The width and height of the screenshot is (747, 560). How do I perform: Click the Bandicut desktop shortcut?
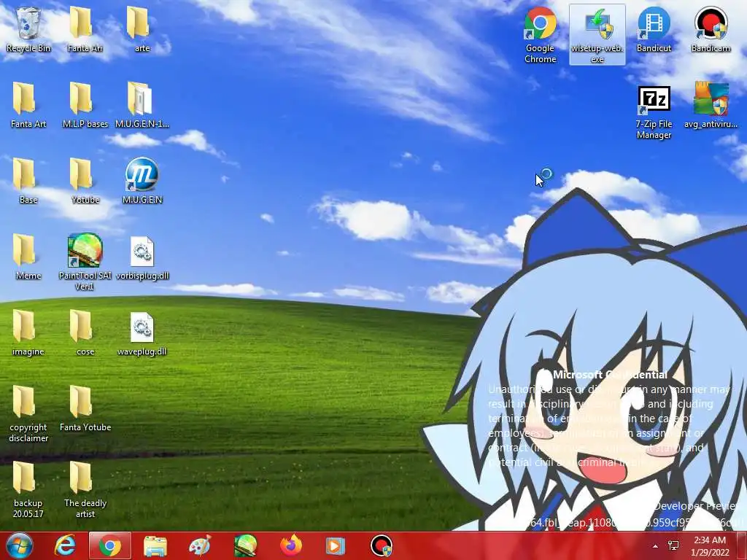tap(654, 29)
